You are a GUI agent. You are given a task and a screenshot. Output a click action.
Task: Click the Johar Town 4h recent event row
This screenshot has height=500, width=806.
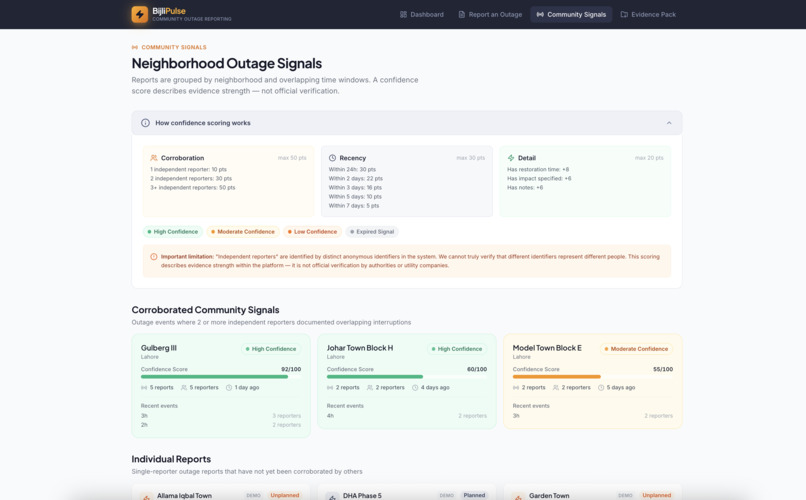[x=407, y=416]
